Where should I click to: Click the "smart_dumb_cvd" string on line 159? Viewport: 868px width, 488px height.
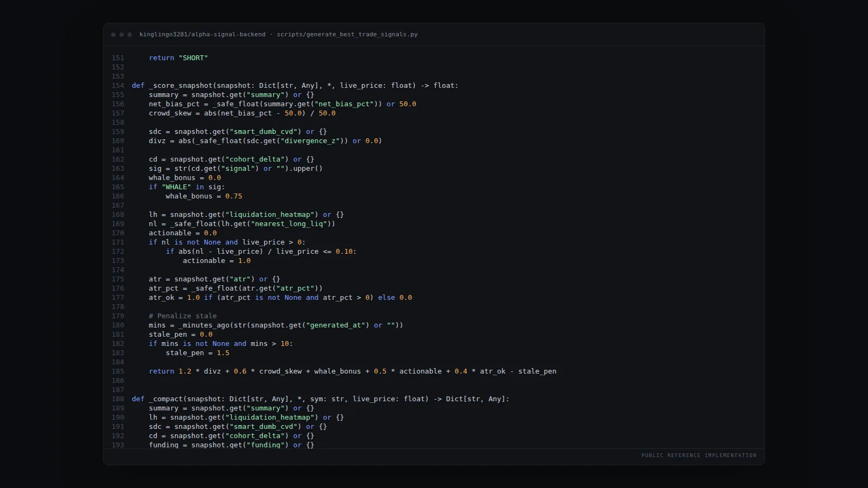[x=263, y=132]
